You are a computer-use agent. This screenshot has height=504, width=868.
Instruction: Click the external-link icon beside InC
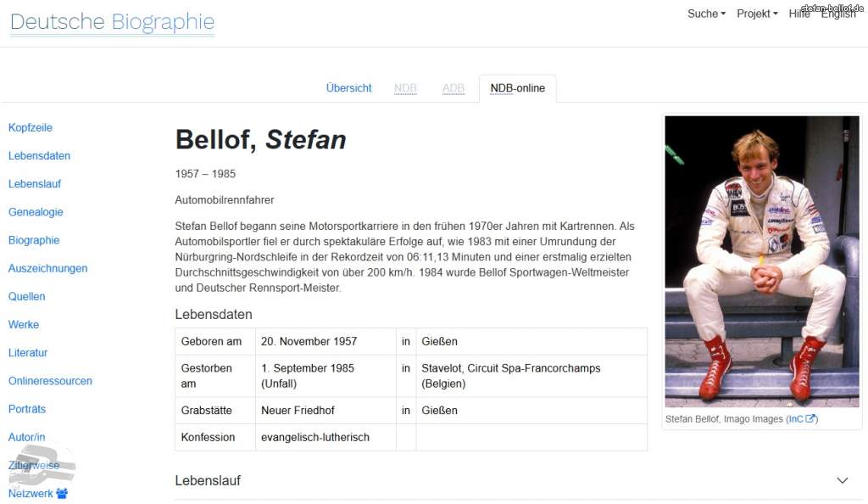click(811, 418)
